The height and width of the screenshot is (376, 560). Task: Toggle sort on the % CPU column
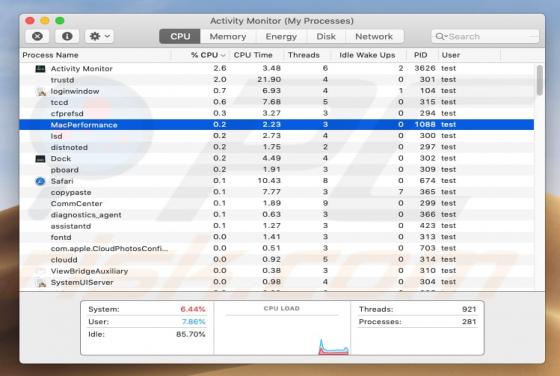200,55
